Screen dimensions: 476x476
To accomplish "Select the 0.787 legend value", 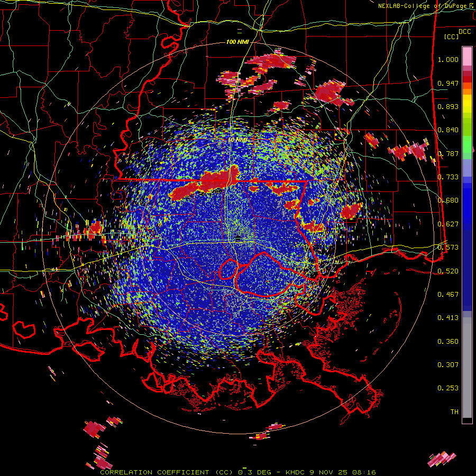I will [x=448, y=153].
